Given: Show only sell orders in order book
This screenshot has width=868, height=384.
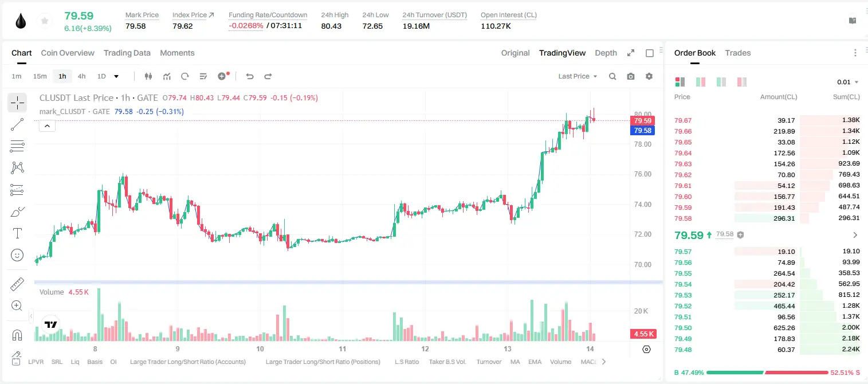Looking at the screenshot, I should point(741,82).
